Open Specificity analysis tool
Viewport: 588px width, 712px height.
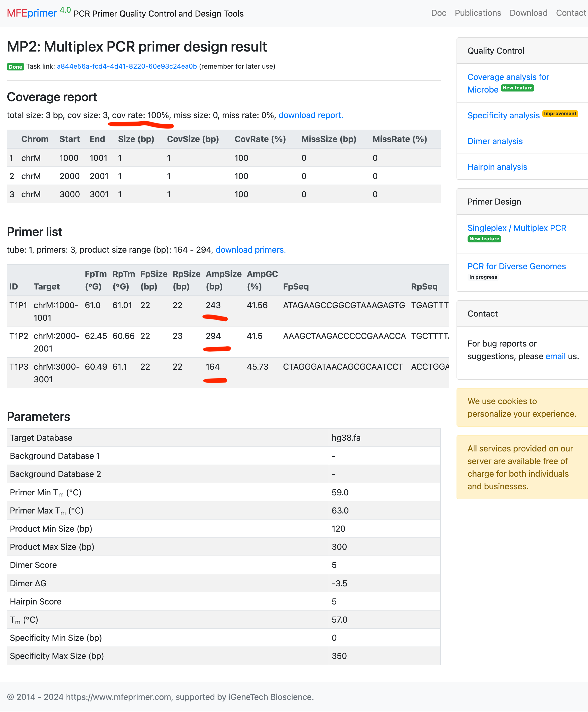503,115
